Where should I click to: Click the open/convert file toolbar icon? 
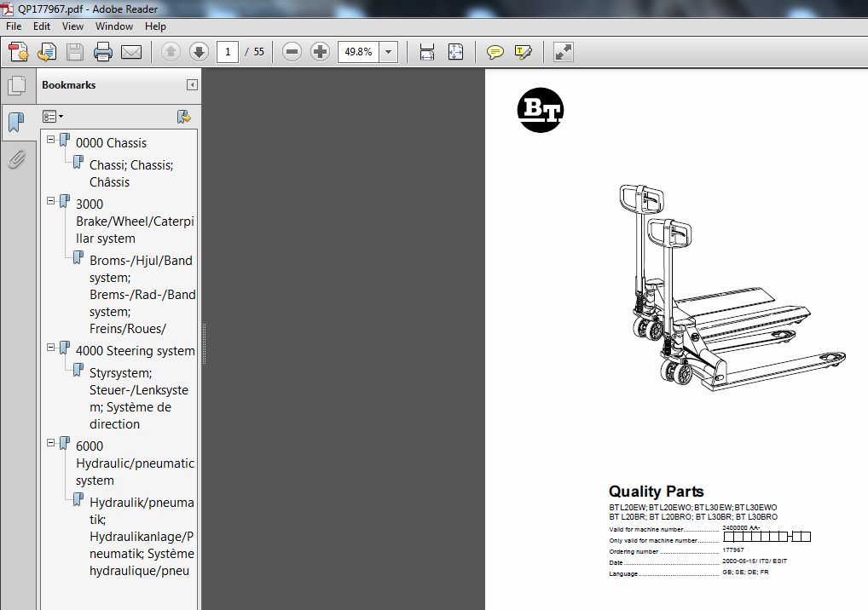(x=47, y=52)
